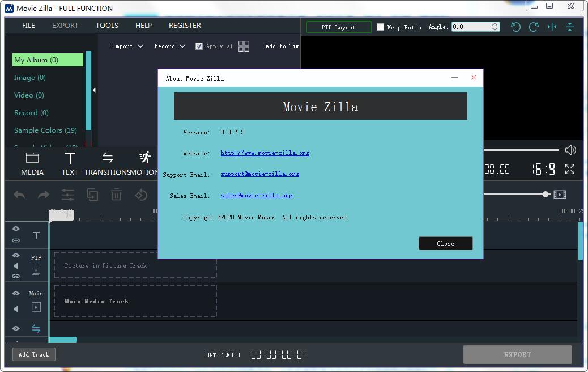This screenshot has width=588, height=372.
Task: Collapse the album sidebar arrow
Action: pyautogui.click(x=94, y=90)
